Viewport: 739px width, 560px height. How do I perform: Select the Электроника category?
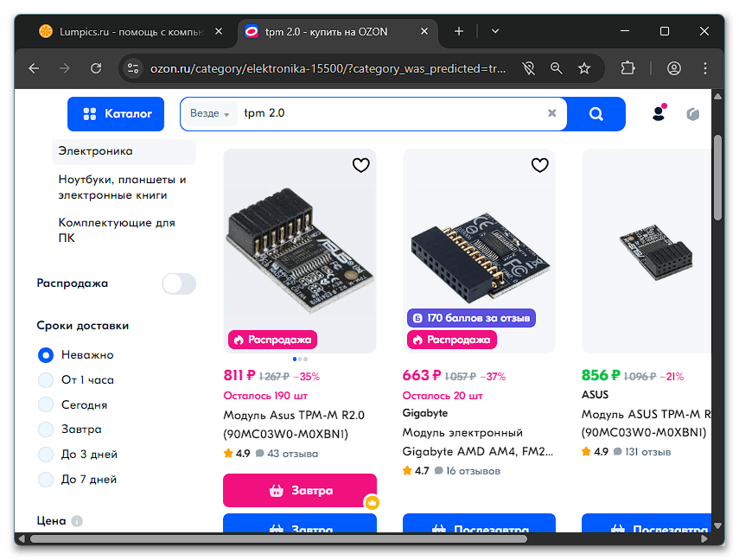pos(124,151)
